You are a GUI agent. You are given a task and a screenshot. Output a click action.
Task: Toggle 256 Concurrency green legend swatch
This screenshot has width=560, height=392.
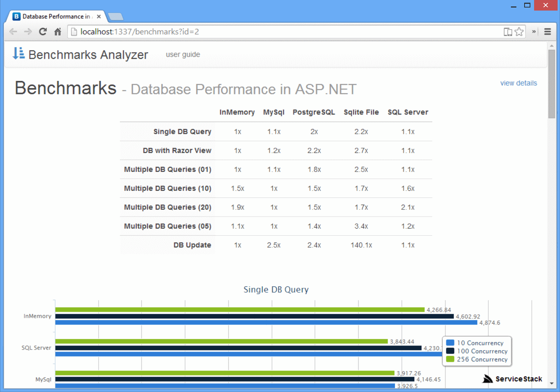click(x=450, y=359)
